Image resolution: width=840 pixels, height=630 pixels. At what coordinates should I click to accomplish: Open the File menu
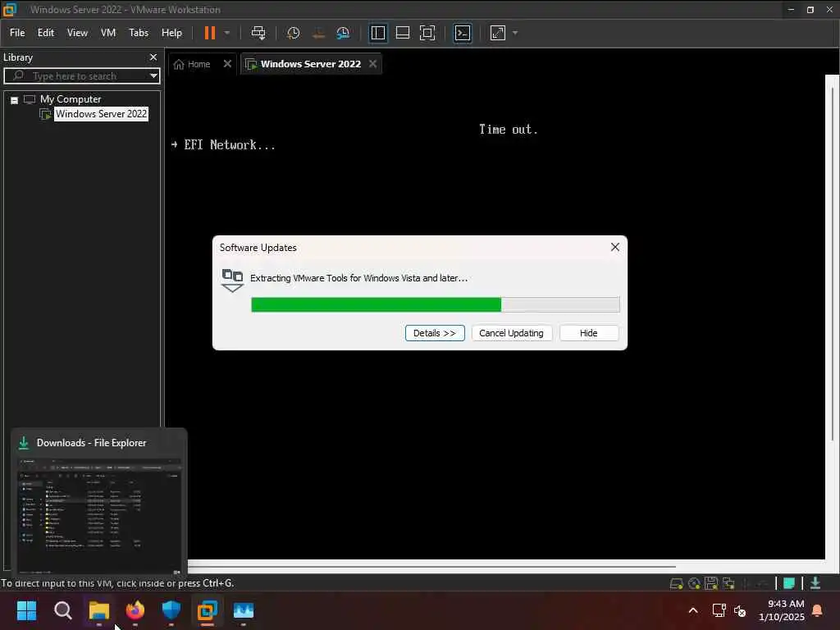point(17,33)
